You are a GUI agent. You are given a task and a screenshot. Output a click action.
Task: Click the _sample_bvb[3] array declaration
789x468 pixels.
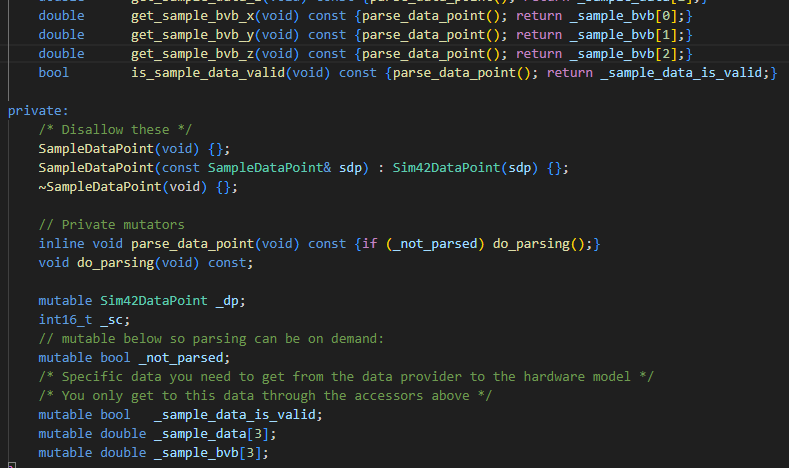[x=208, y=453]
